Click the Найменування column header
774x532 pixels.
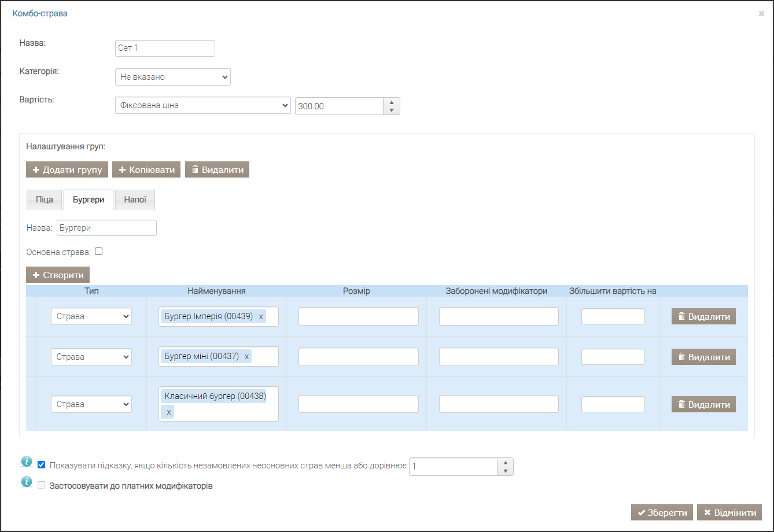coord(216,291)
